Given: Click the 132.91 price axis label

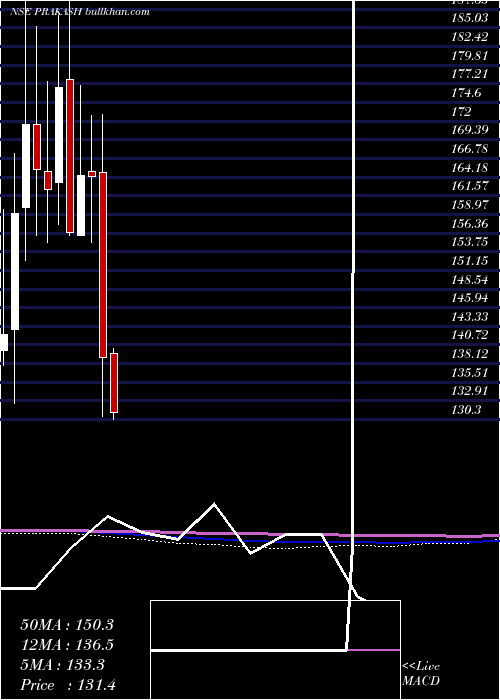Looking at the screenshot, I should click(x=470, y=391).
